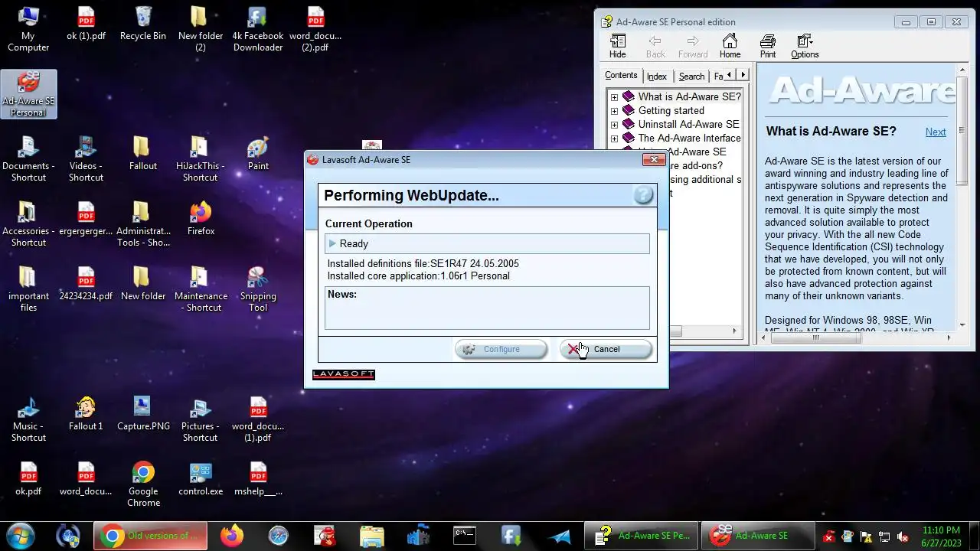The width and height of the screenshot is (980, 551).
Task: Open the Paint desktop icon
Action: coord(258,153)
